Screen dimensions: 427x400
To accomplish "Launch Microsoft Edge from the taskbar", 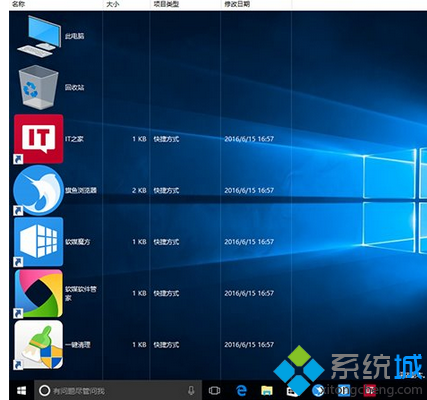I will (x=241, y=390).
